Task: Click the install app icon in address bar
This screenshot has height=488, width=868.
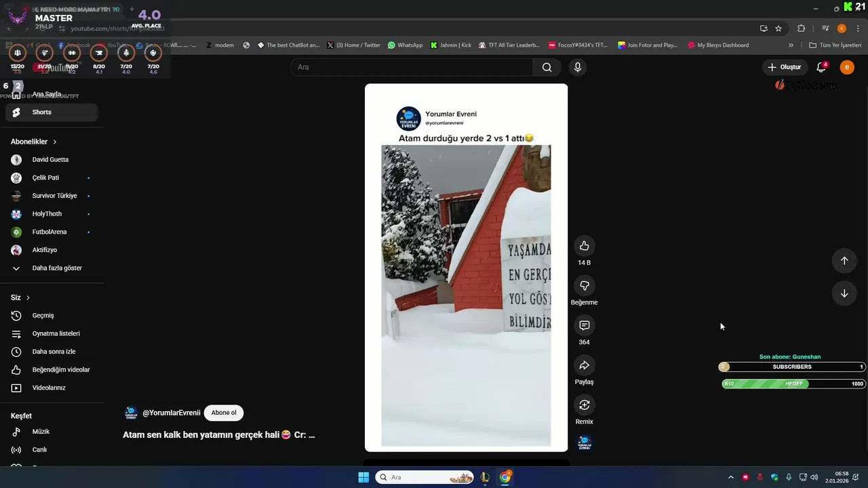Action: click(764, 28)
